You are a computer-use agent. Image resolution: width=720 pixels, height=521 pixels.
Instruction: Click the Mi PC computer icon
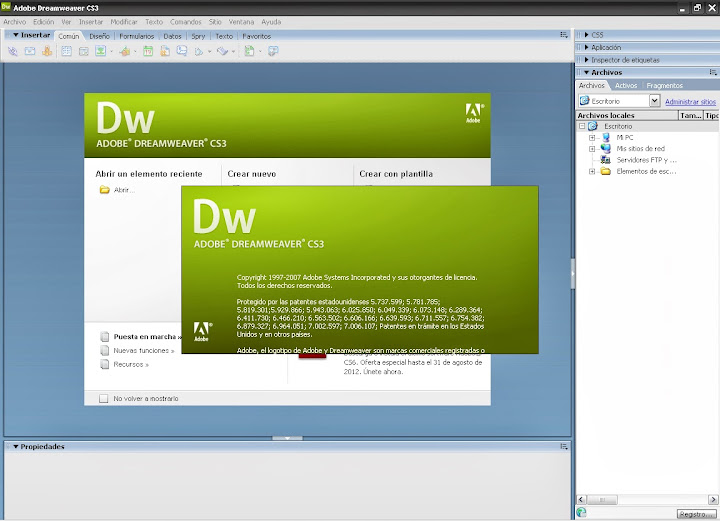[x=606, y=137]
